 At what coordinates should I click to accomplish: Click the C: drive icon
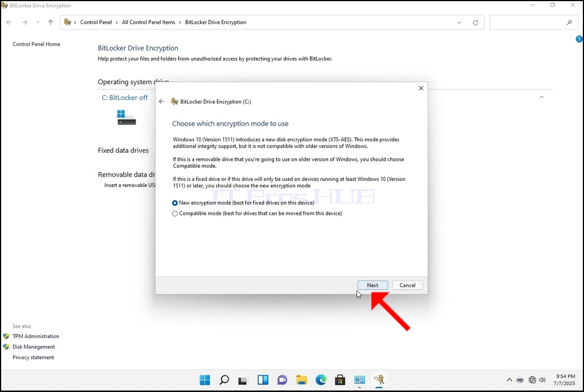(126, 118)
